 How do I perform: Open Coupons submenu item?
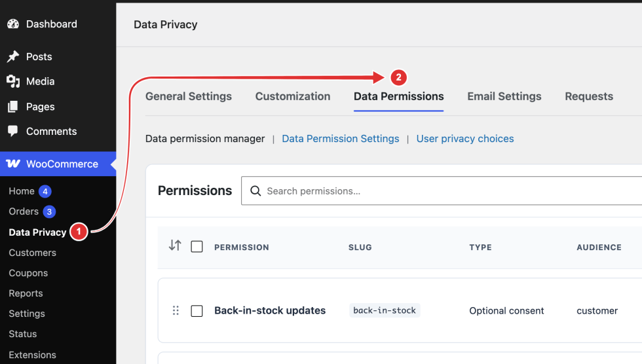(28, 273)
